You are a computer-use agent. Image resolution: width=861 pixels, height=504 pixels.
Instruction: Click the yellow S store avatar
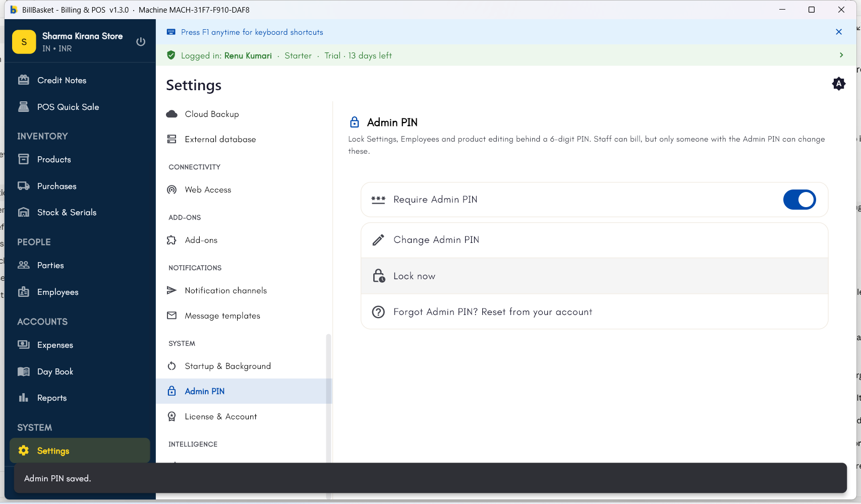[24, 42]
